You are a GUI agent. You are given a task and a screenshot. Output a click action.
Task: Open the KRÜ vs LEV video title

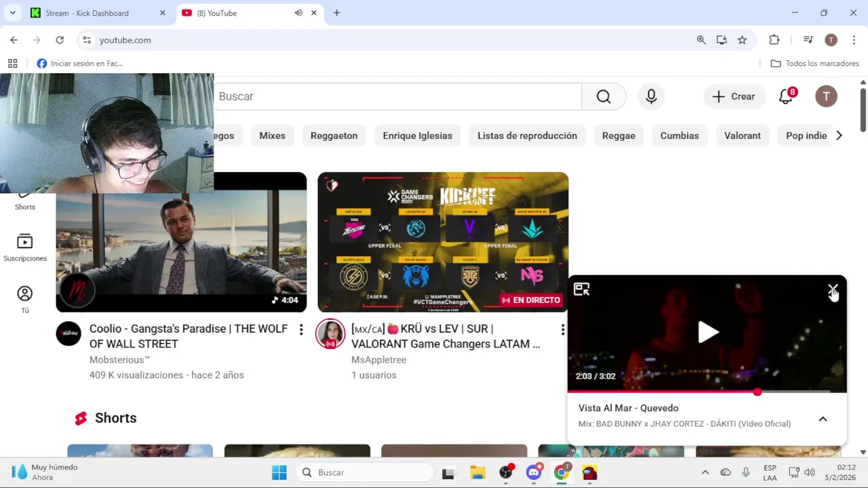coord(446,336)
